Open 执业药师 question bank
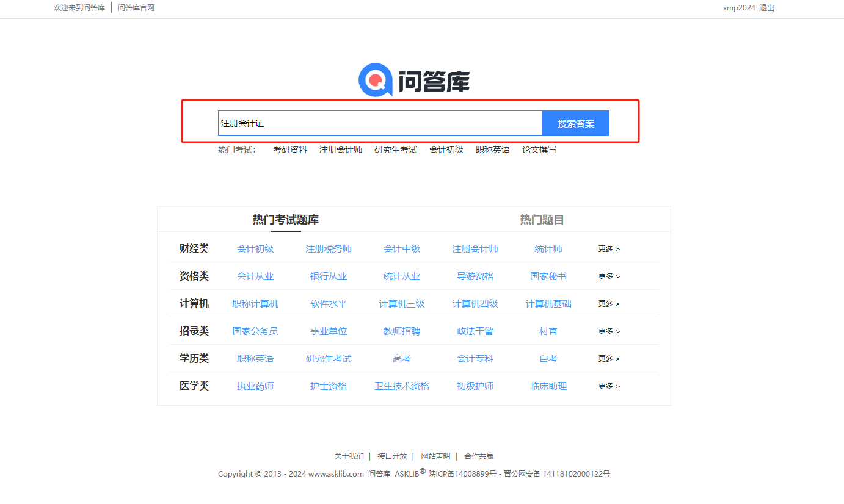844x504 pixels. tap(255, 386)
